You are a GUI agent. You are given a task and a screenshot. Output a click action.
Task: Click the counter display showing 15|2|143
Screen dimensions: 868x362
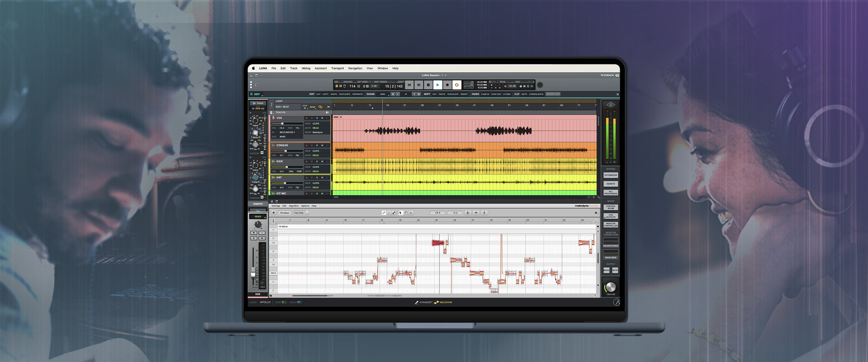[393, 86]
